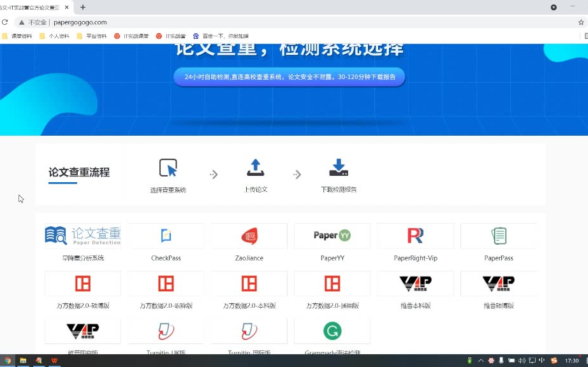Click the download report (下载检测报告) icon
The image size is (588, 367).
[339, 168]
